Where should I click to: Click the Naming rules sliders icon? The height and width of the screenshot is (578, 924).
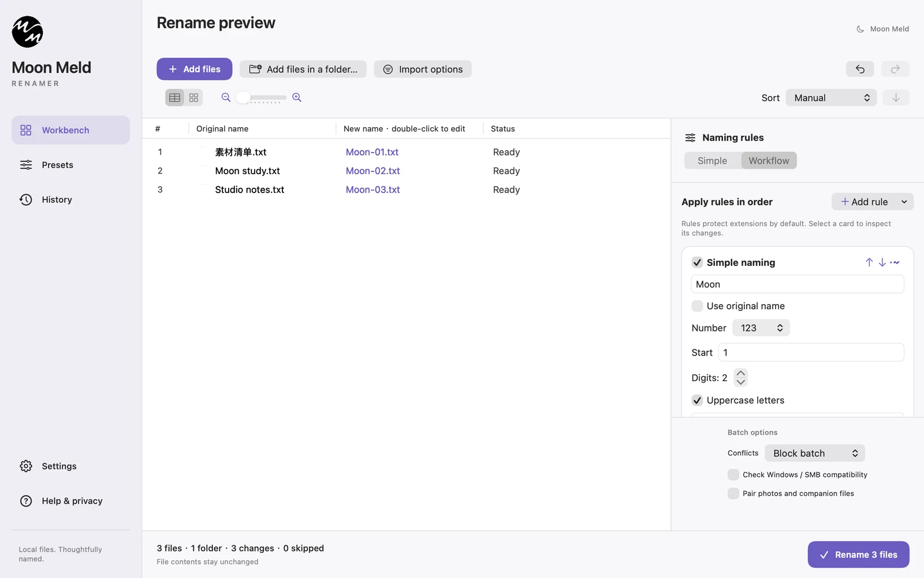[x=690, y=138]
